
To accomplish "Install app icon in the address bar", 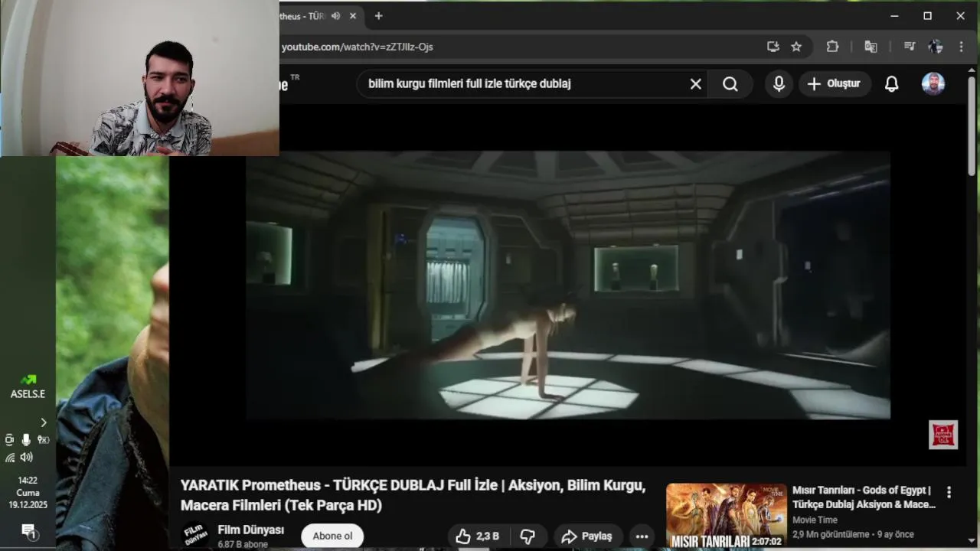I will [x=773, y=47].
